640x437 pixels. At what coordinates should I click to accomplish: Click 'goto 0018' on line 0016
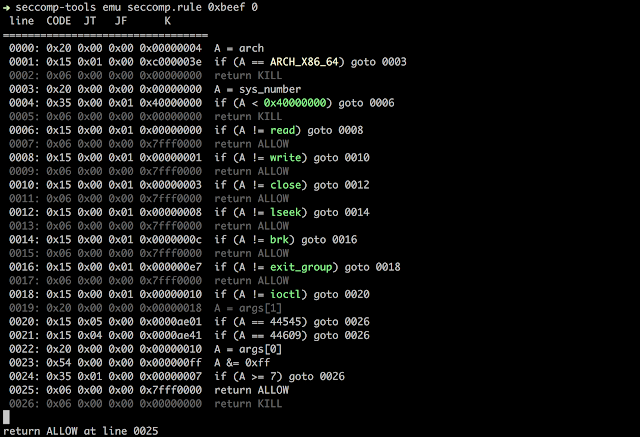372,267
